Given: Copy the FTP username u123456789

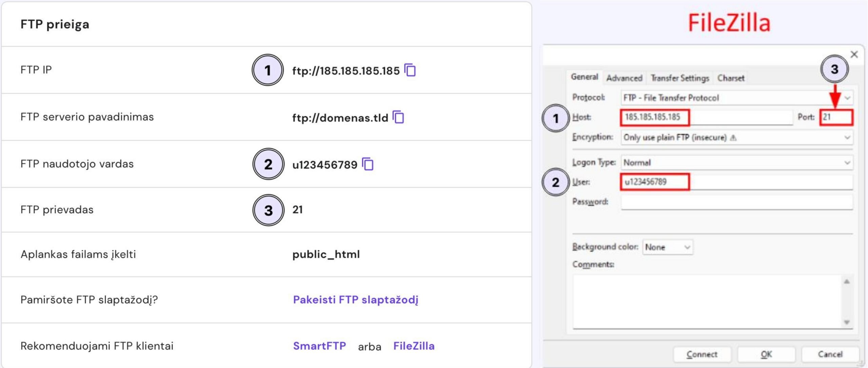Looking at the screenshot, I should (x=368, y=164).
